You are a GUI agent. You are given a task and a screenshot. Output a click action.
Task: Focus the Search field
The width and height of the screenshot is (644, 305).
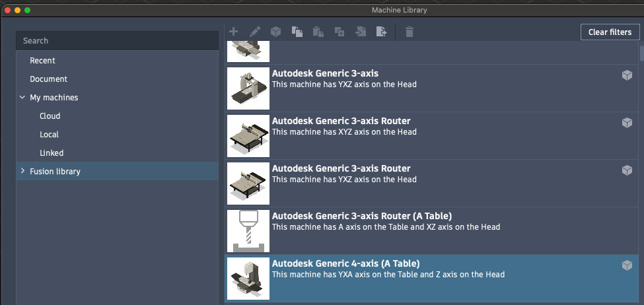tap(117, 41)
